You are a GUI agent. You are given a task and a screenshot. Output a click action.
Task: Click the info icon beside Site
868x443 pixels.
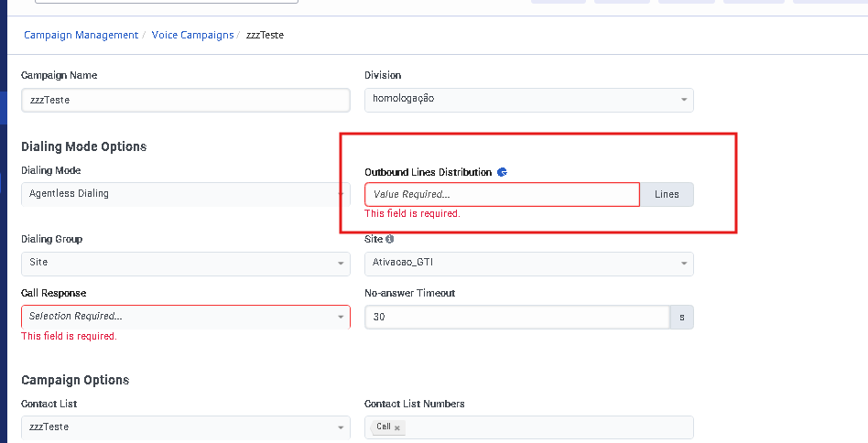(389, 239)
